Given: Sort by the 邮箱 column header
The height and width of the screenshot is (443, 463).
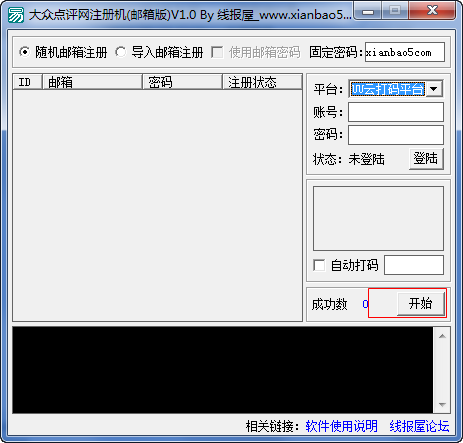Looking at the screenshot, I should 92,82.
